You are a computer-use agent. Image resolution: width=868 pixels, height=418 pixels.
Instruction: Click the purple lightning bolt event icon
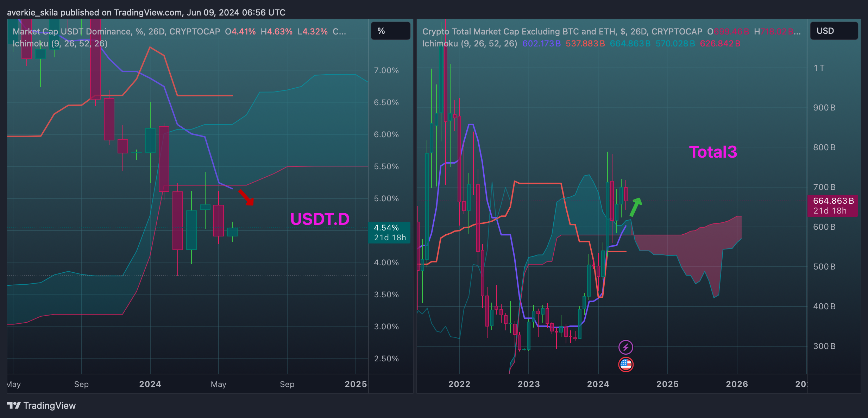[x=625, y=347]
